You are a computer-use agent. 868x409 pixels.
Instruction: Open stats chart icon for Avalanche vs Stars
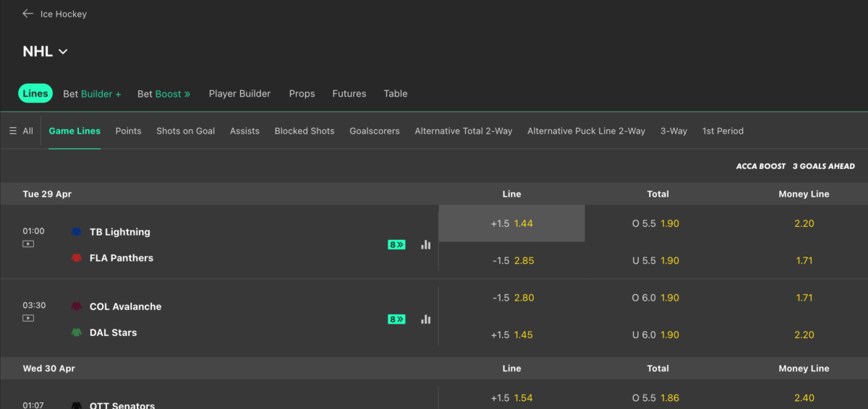pos(426,319)
